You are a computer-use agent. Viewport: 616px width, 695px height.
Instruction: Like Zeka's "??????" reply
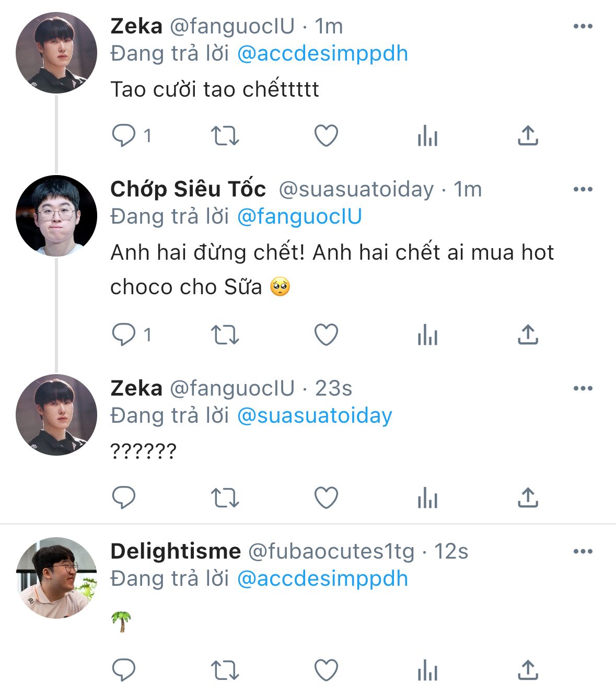pos(326,498)
